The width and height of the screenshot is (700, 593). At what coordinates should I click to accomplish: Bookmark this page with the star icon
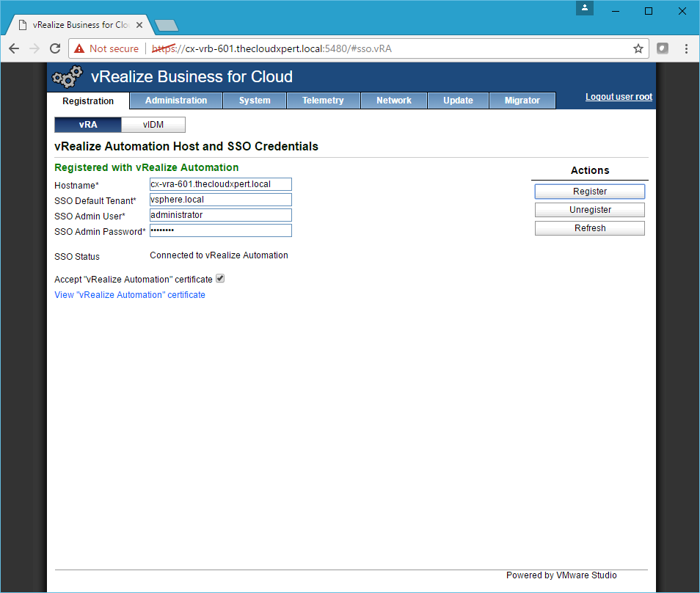point(638,48)
